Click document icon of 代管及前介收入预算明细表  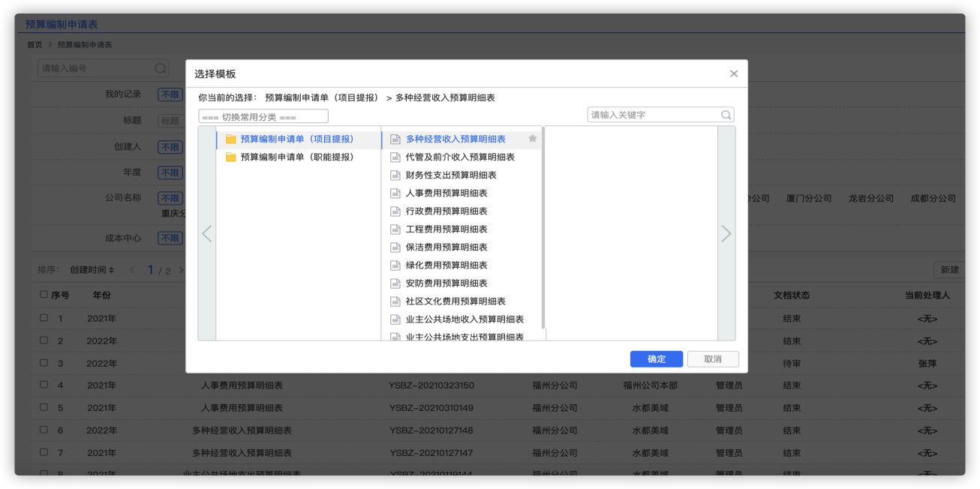point(395,157)
